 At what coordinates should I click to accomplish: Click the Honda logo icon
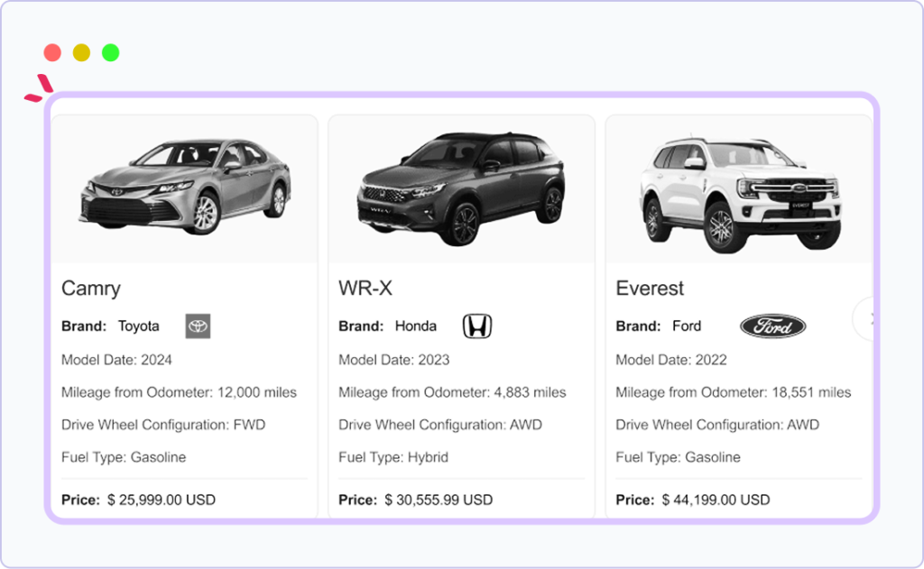(x=477, y=326)
